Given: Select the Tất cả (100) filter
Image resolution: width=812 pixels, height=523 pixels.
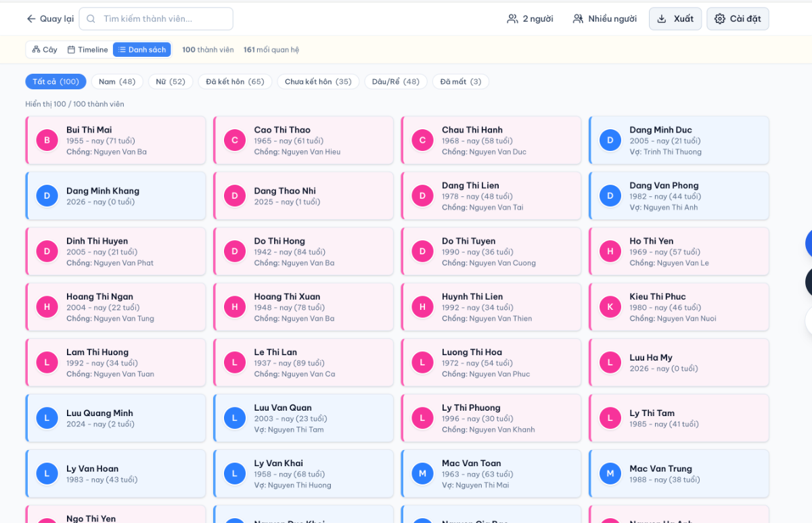Looking at the screenshot, I should coord(55,82).
